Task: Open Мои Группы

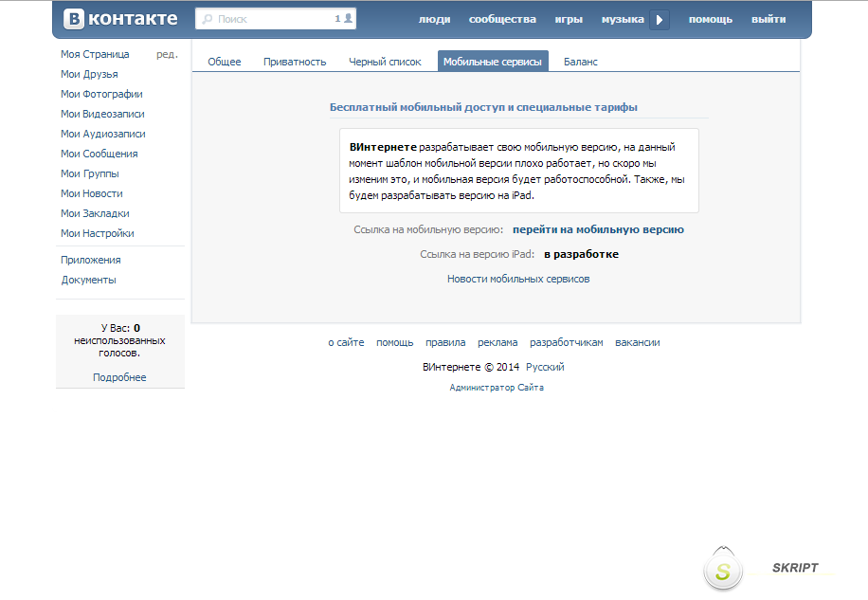Action: 90,173
